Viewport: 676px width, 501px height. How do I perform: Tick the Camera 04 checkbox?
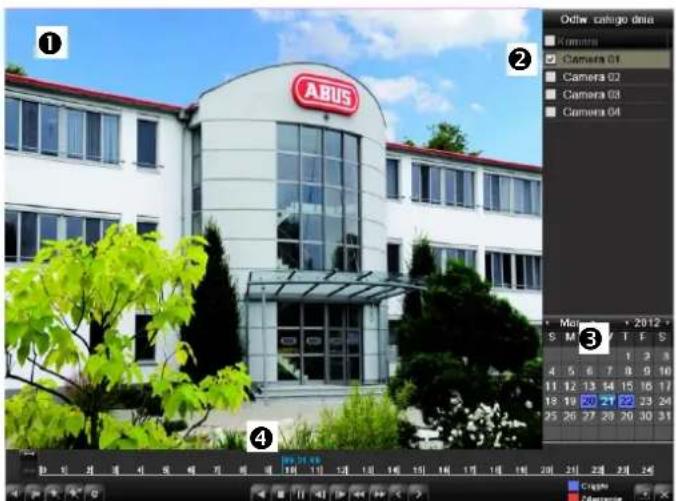point(551,112)
